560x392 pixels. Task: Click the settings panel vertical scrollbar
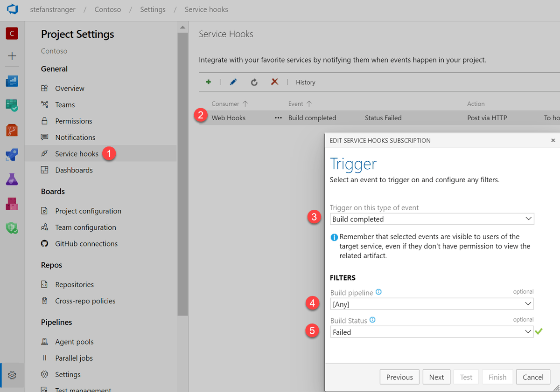pyautogui.click(x=182, y=174)
